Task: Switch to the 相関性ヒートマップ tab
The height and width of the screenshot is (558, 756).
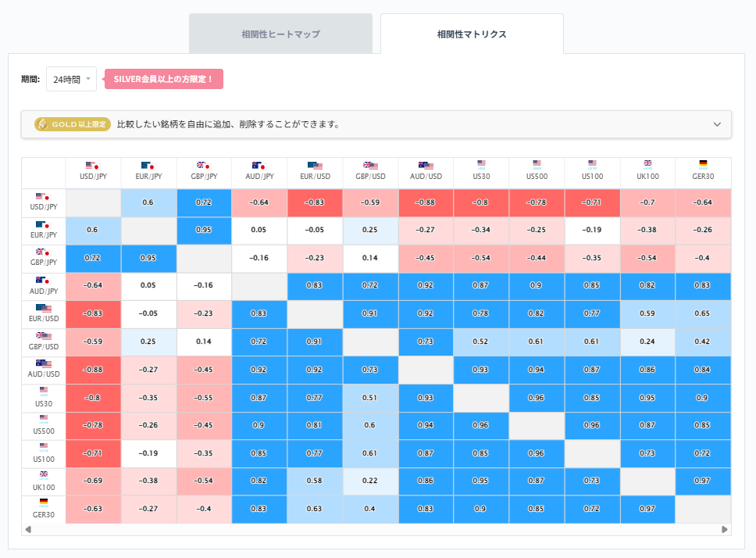Action: click(x=280, y=33)
